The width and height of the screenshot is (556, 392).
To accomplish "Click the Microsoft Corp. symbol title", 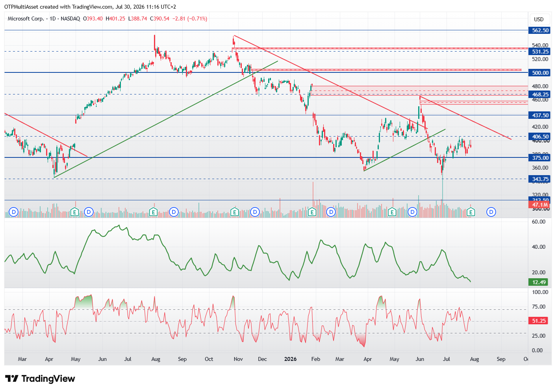I will pos(26,18).
